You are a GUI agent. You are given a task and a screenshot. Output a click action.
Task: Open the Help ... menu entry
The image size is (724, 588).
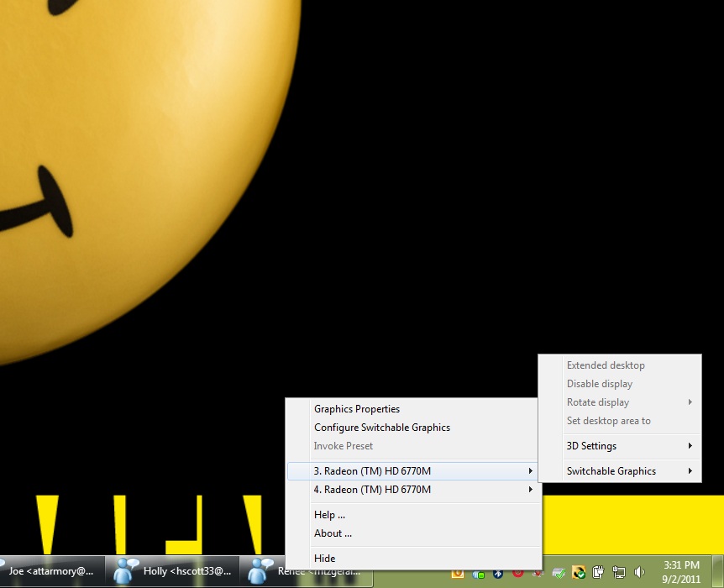coord(413,515)
